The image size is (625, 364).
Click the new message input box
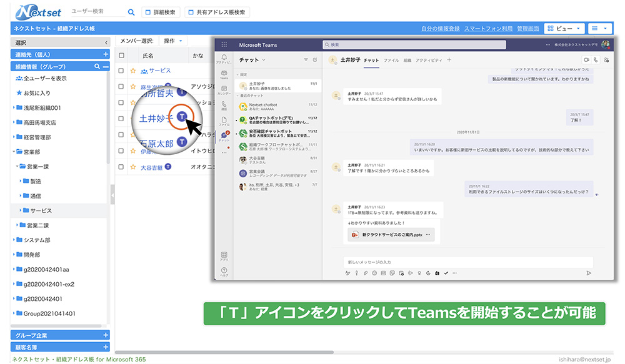tap(468, 262)
